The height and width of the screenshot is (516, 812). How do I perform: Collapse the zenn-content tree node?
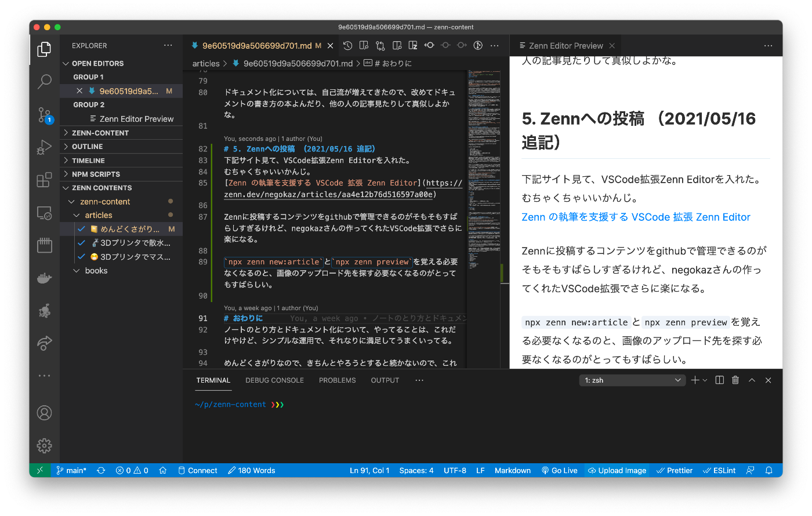pyautogui.click(x=72, y=202)
